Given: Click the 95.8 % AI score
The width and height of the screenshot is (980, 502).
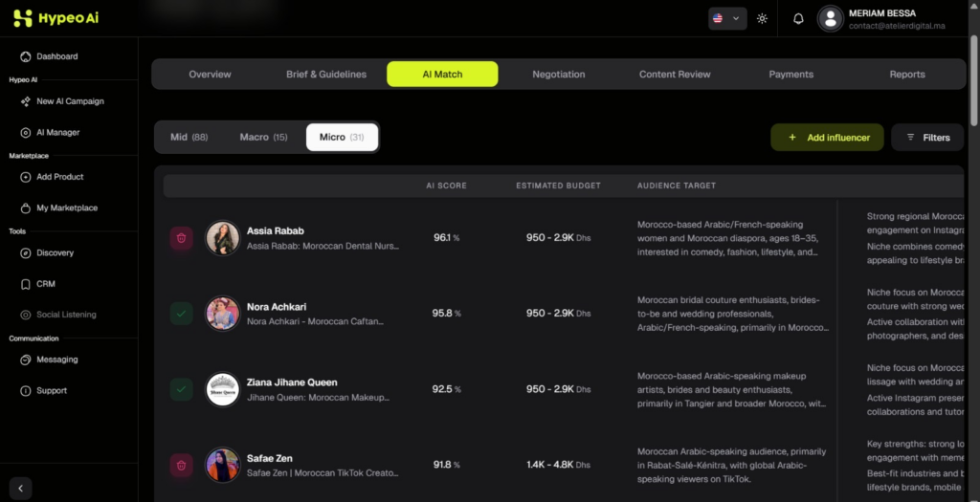Looking at the screenshot, I should click(446, 314).
